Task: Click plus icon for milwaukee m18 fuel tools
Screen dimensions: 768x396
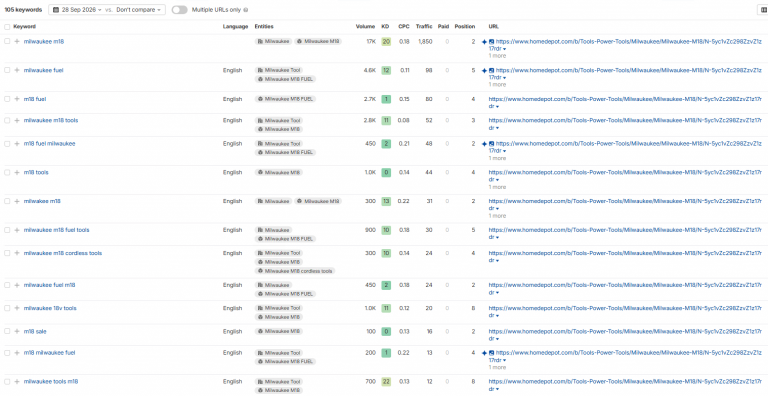Action: [17, 230]
